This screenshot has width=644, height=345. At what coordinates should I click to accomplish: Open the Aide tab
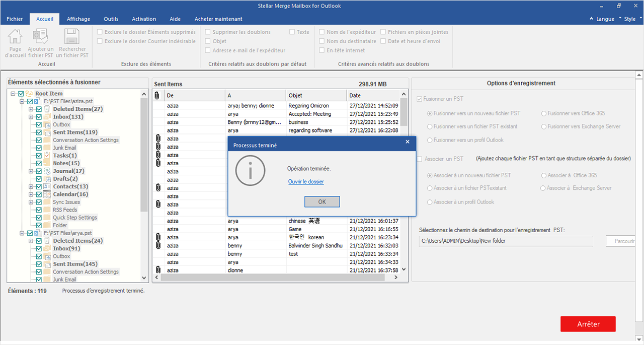(175, 19)
